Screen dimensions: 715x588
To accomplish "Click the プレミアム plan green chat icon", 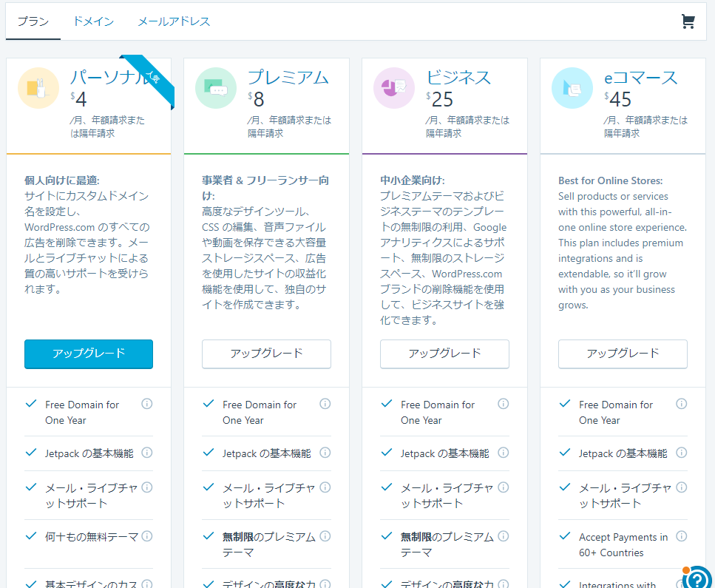I will pyautogui.click(x=216, y=88).
